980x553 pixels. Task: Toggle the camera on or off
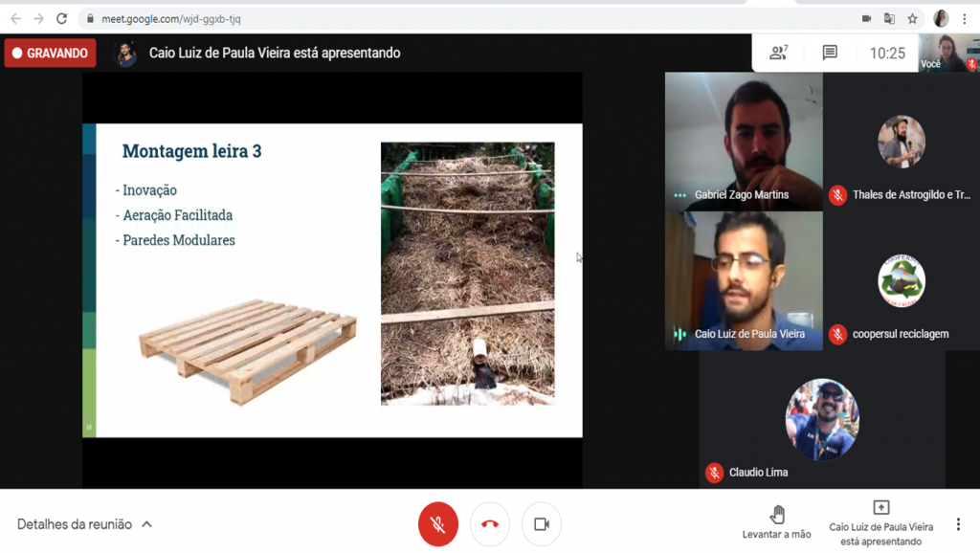click(542, 524)
